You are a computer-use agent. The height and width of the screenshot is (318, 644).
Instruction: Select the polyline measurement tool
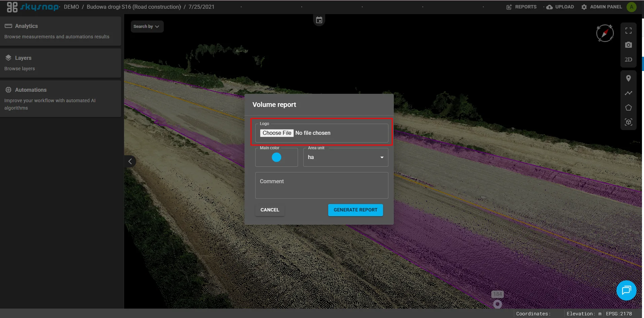(628, 93)
